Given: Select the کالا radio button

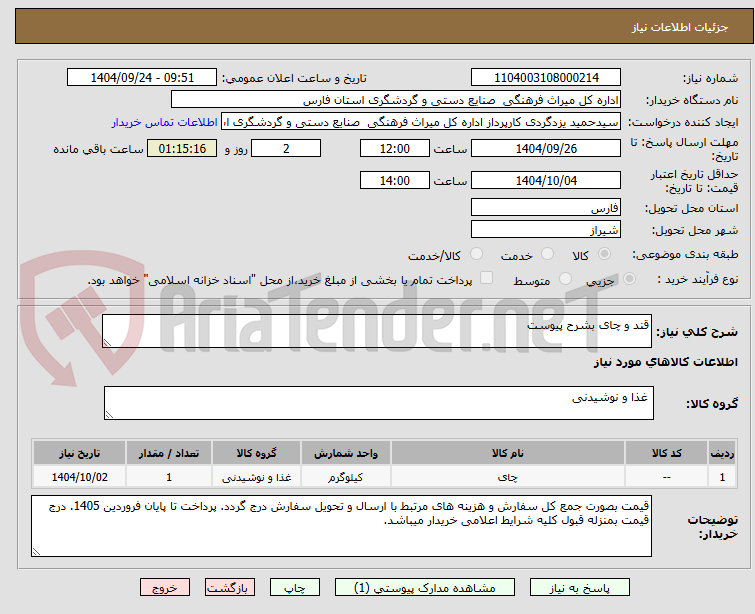Looking at the screenshot, I should pos(604,253).
